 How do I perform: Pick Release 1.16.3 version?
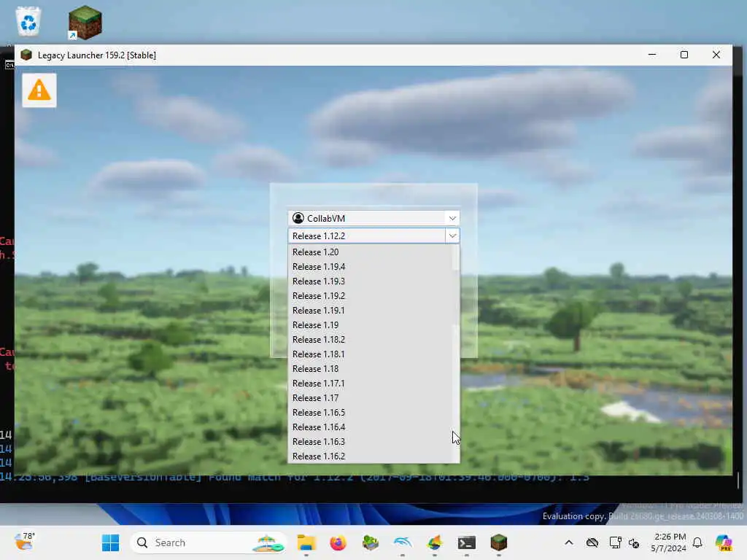[x=370, y=442]
